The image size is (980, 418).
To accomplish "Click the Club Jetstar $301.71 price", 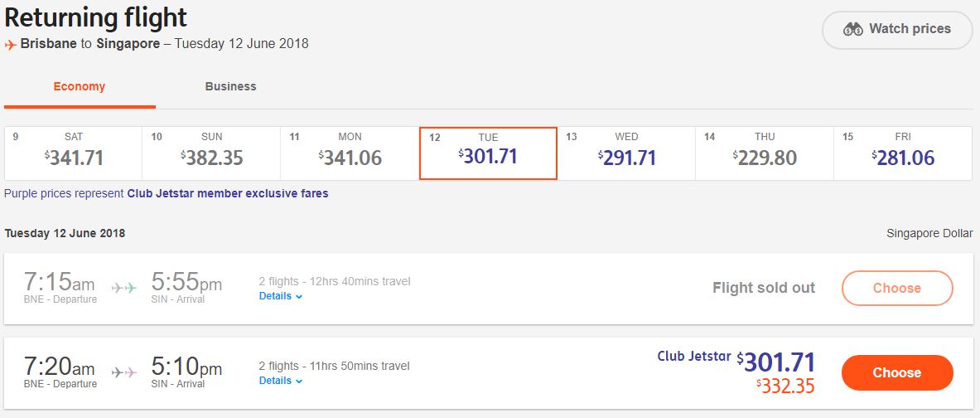I will [x=779, y=362].
